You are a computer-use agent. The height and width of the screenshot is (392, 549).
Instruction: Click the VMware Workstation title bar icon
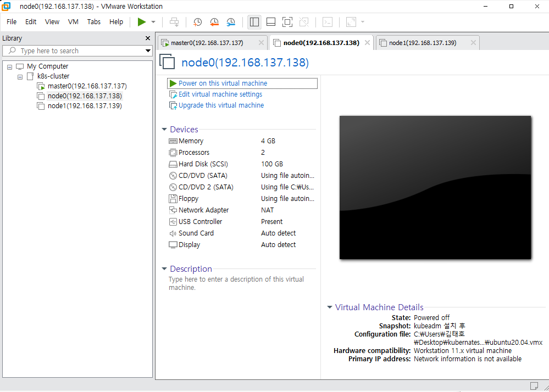point(6,6)
